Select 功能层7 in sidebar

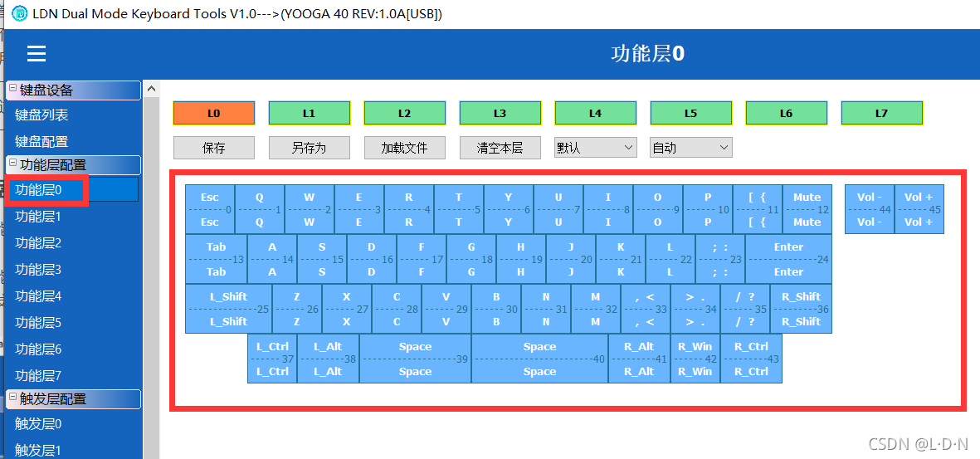[38, 376]
